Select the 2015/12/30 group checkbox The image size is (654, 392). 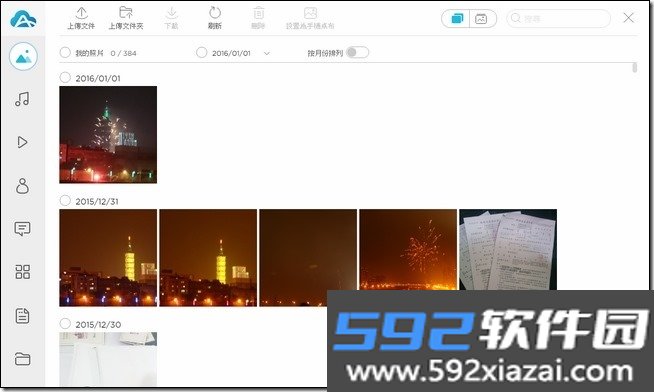[x=65, y=324]
